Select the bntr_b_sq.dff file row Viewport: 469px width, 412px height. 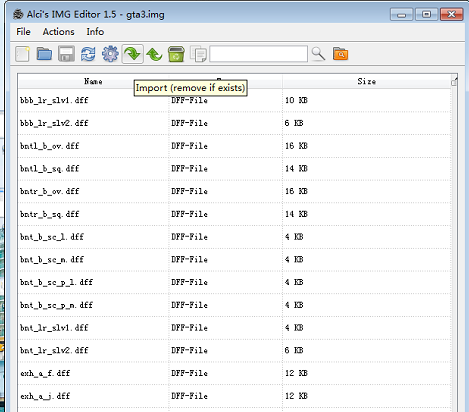pos(234,214)
